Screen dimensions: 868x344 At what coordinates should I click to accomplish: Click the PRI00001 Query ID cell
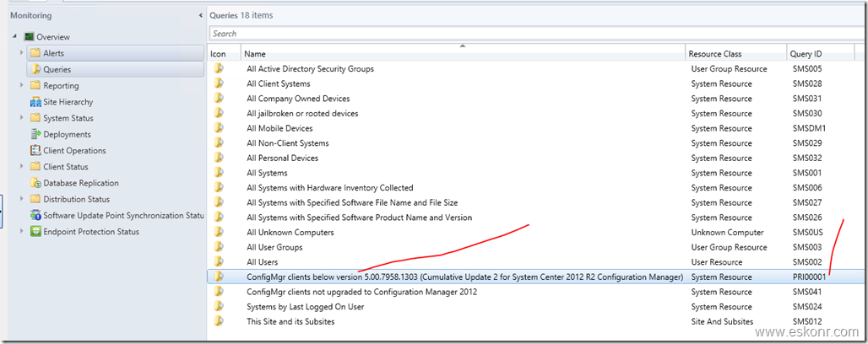[810, 277]
